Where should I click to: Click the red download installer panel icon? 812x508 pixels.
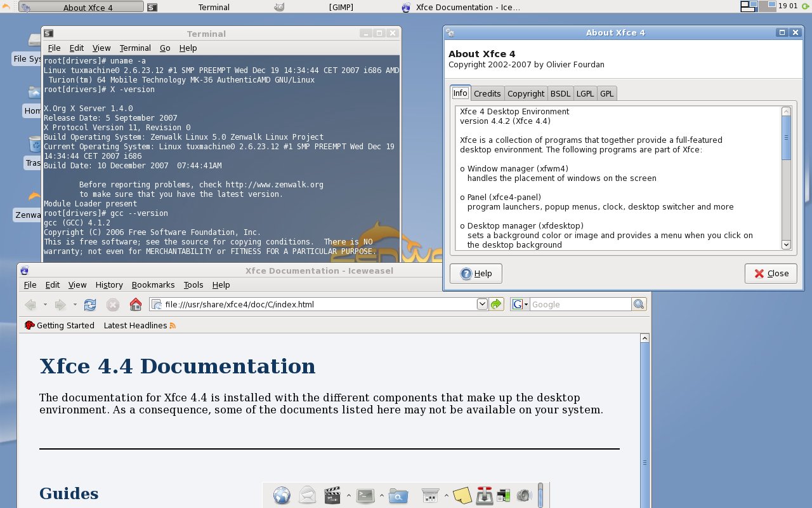click(x=485, y=495)
